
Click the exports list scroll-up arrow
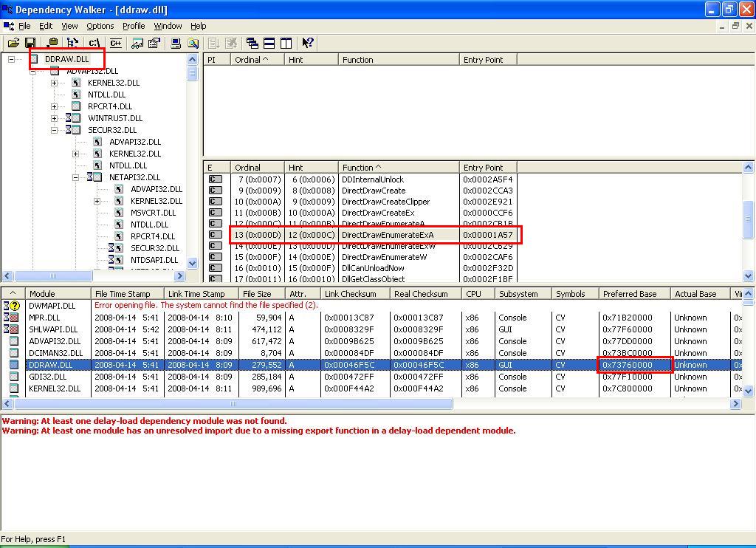(749, 168)
